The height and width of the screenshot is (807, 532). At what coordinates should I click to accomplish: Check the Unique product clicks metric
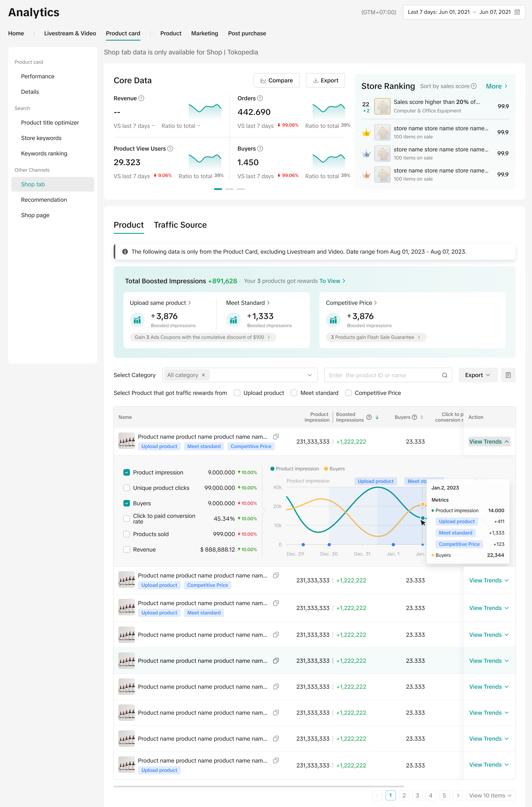click(126, 488)
